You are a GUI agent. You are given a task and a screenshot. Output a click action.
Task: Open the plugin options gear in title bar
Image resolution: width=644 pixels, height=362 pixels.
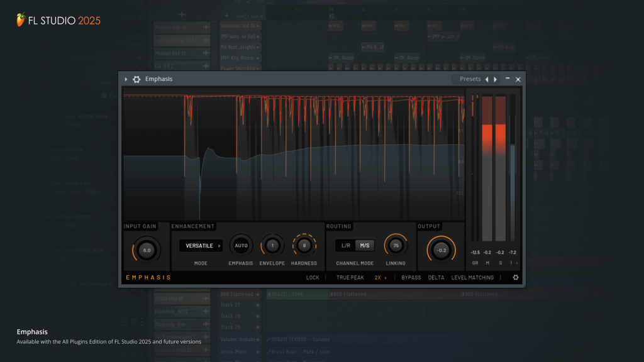pyautogui.click(x=136, y=79)
